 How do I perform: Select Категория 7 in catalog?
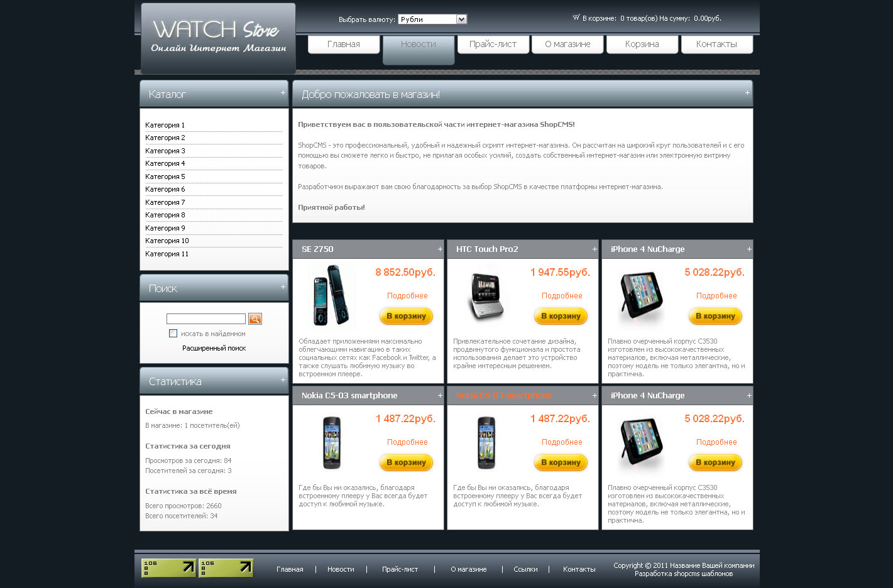(x=165, y=202)
